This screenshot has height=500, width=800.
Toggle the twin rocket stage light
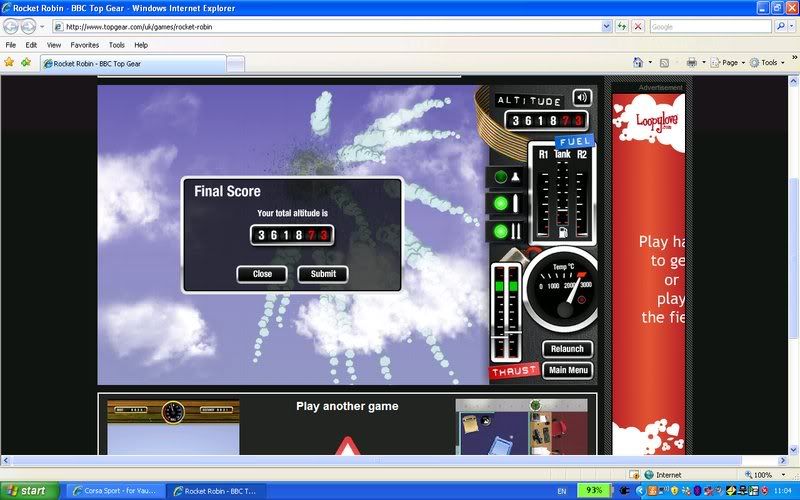[x=501, y=231]
